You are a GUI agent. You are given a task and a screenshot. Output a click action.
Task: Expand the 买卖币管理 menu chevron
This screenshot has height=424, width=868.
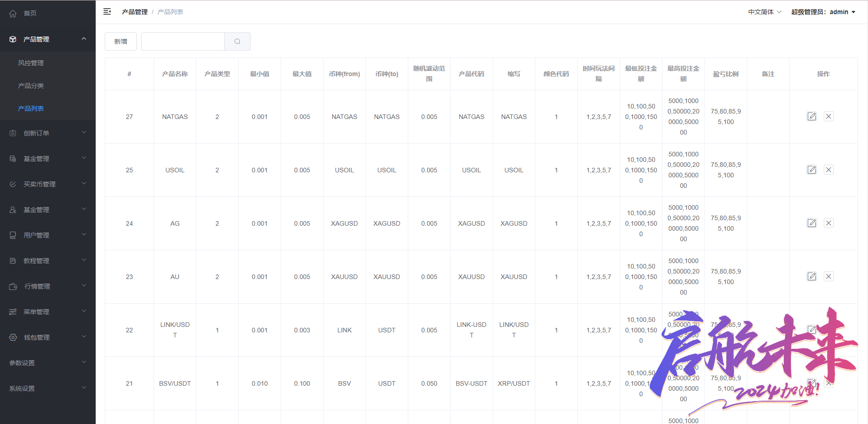coord(84,184)
